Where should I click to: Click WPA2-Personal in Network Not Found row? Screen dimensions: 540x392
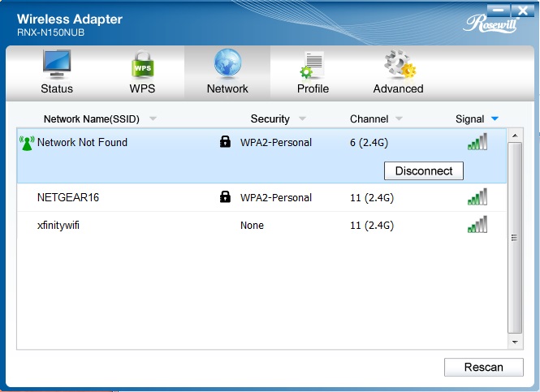276,142
